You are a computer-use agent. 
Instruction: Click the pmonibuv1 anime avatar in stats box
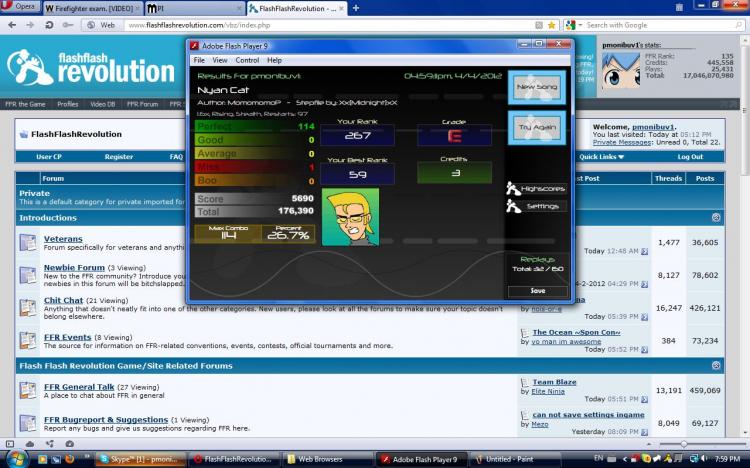621,70
